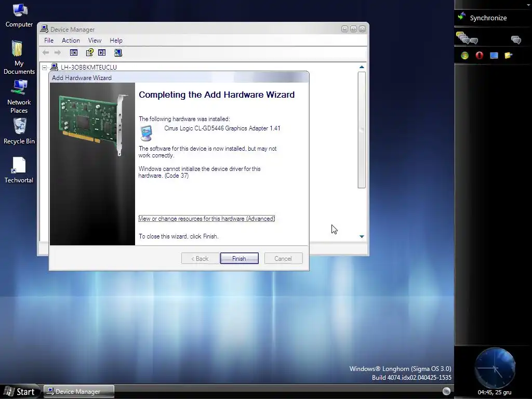Image resolution: width=532 pixels, height=399 pixels.
Task: Maximize the Device Manager window
Action: pos(353,29)
